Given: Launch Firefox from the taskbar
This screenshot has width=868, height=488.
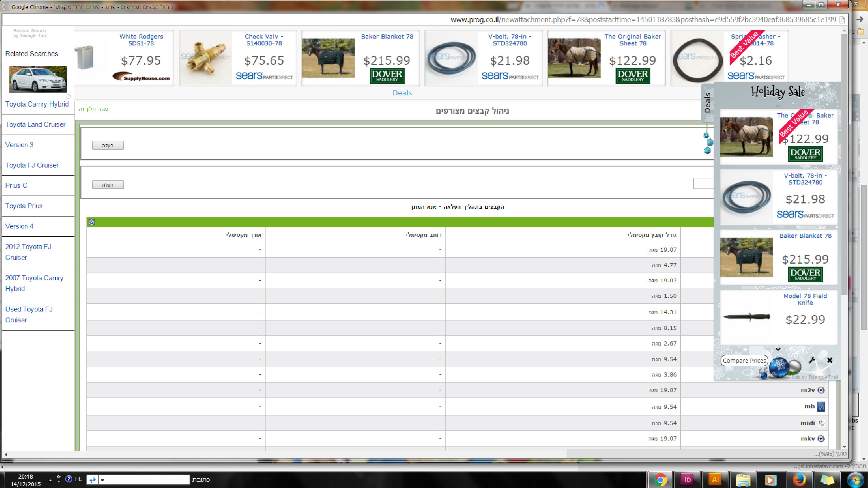Looking at the screenshot, I should (x=799, y=479).
